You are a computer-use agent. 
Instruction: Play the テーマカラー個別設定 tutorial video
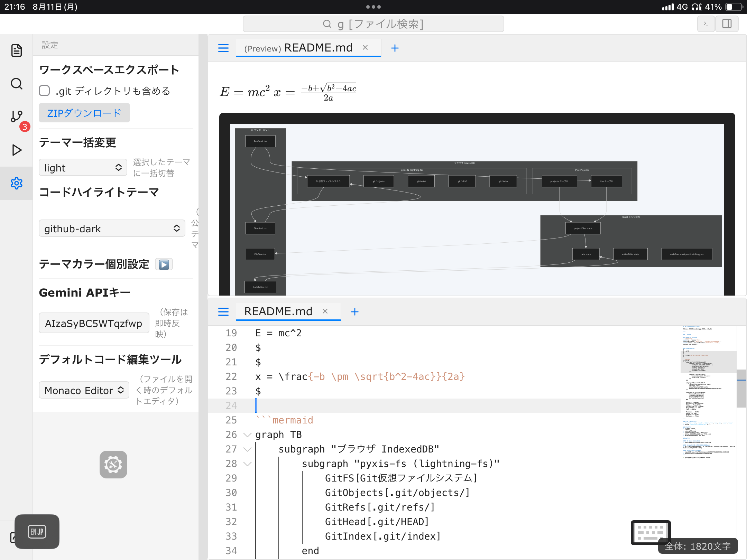164,264
